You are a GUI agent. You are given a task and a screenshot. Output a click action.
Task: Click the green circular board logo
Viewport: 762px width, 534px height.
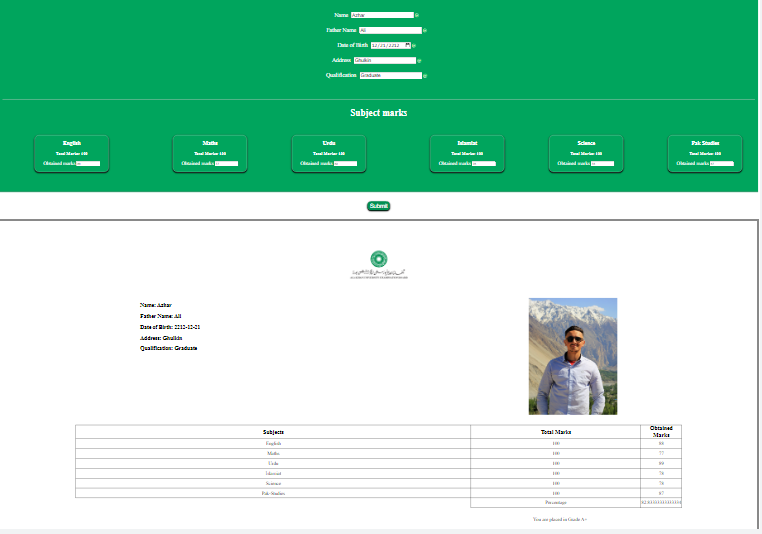click(379, 259)
